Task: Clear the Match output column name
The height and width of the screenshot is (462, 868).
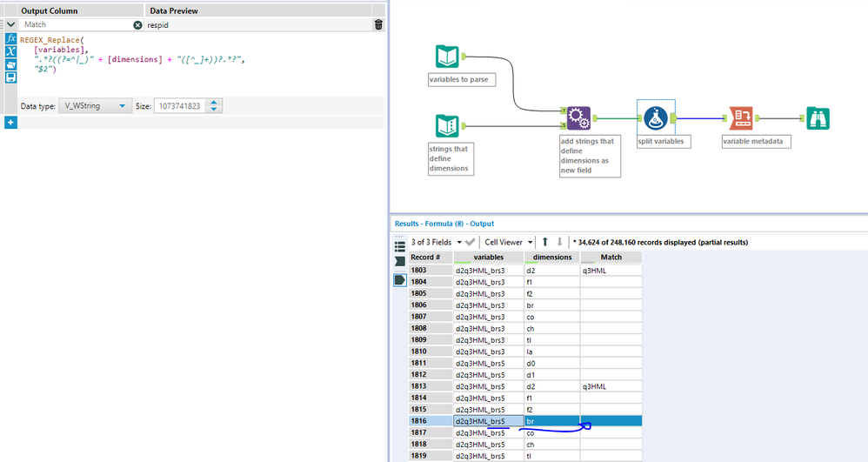Action: (x=137, y=25)
